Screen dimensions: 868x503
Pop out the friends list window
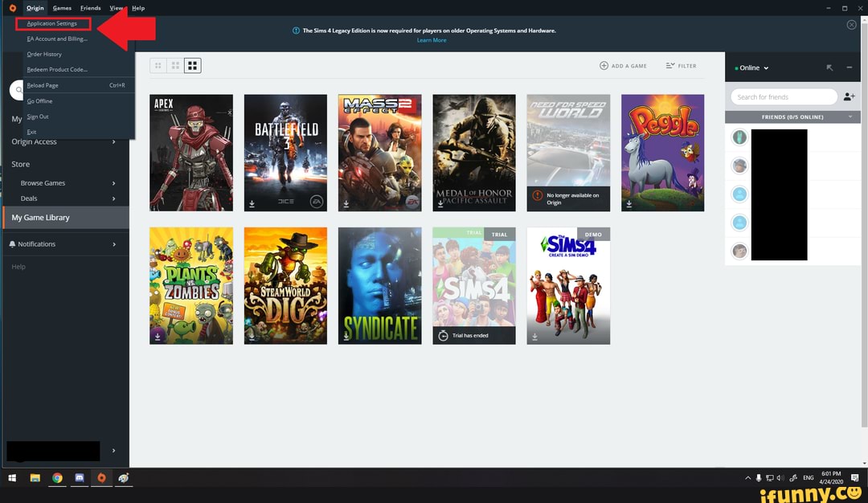click(829, 67)
